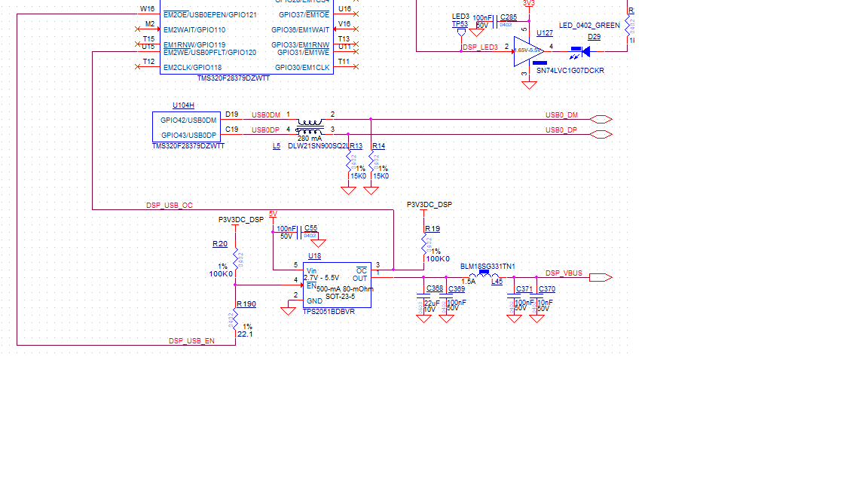Select the U104H TMS320F28379DZWTT block
Viewport: 868px width, 488px height.
click(186, 125)
